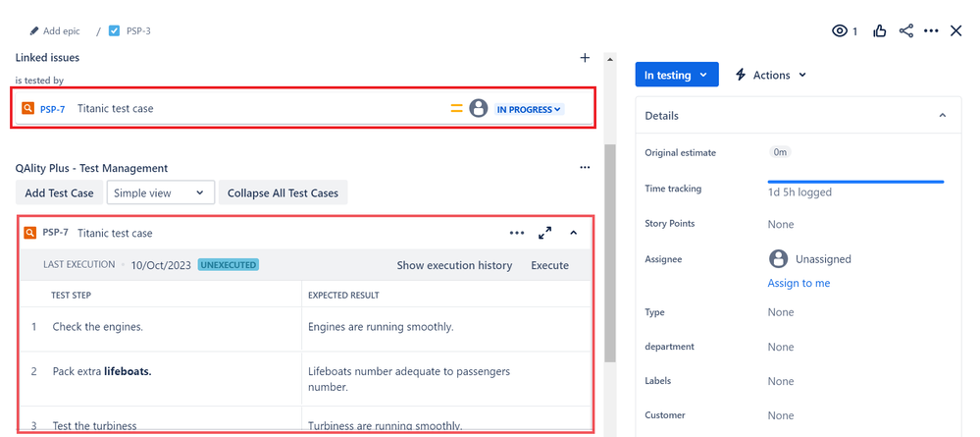The height and width of the screenshot is (437, 980).
Task: Edit the department field value None
Action: 781,347
